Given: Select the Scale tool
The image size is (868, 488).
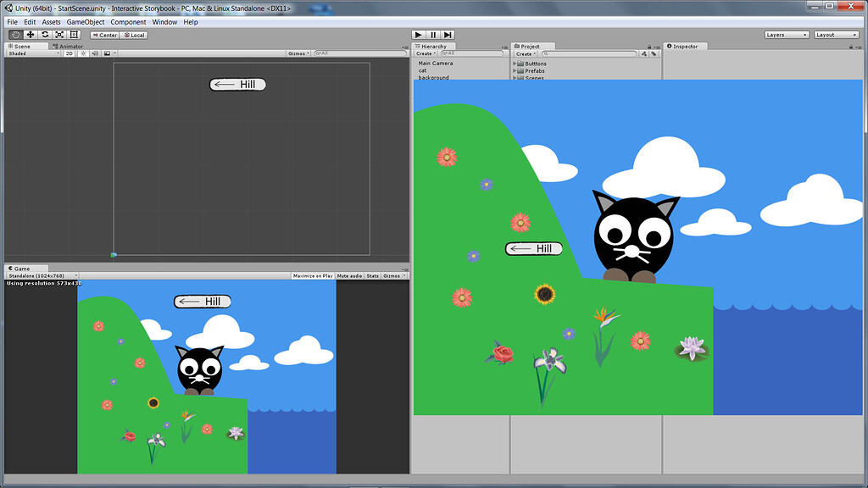Looking at the screenshot, I should (x=58, y=35).
